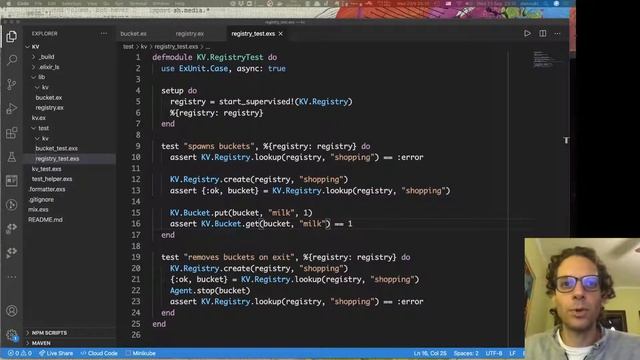Open the editor More Actions ellipsis
640x360 pixels.
(557, 33)
